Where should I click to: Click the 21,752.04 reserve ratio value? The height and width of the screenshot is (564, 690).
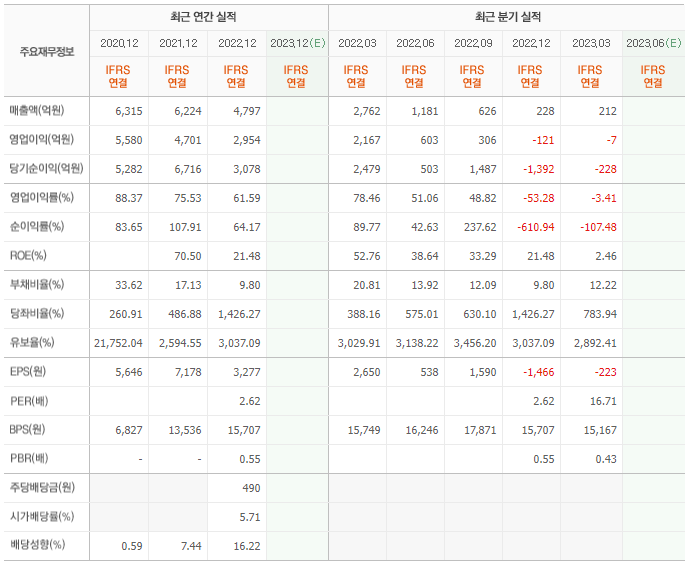point(118,343)
